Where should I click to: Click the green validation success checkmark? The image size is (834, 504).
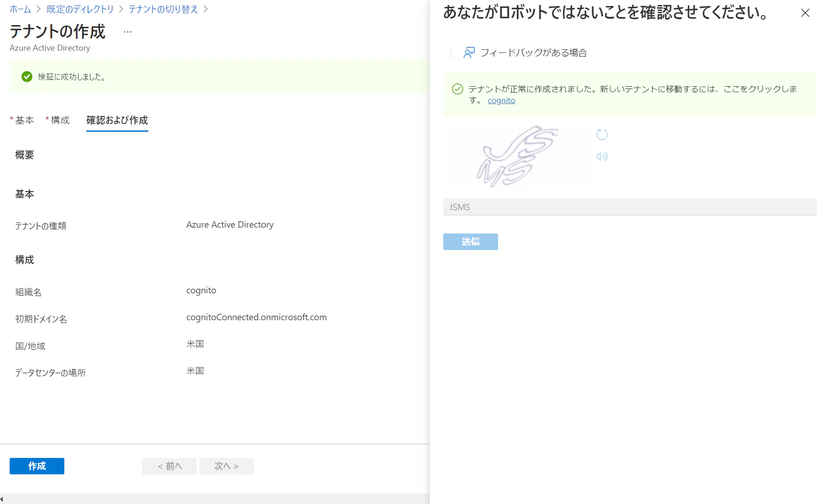[27, 77]
